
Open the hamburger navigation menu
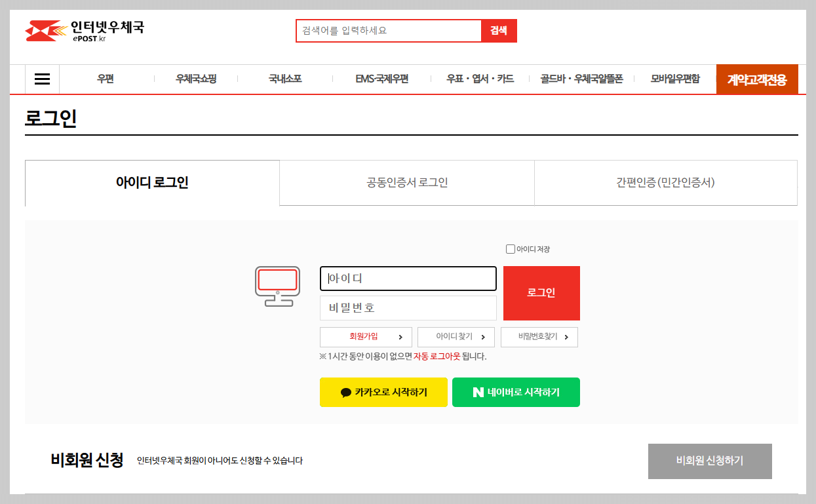pyautogui.click(x=42, y=79)
